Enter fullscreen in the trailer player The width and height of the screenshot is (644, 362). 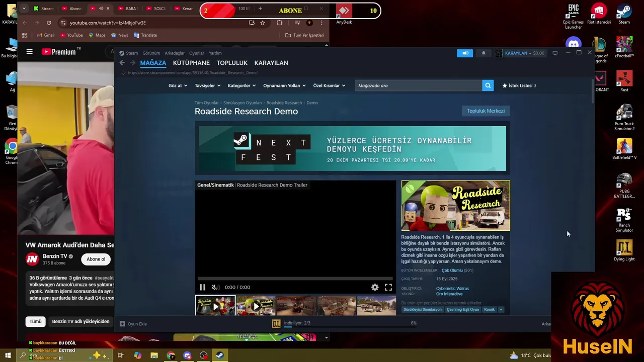[388, 287]
